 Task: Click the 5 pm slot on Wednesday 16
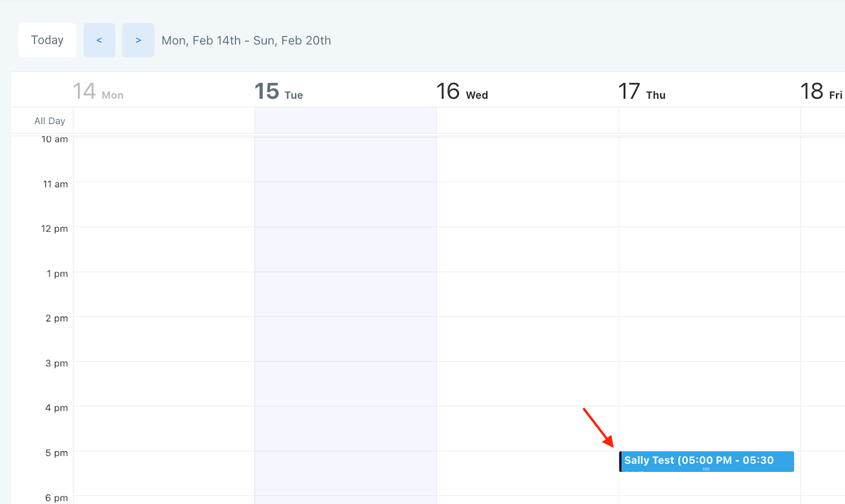(x=527, y=473)
